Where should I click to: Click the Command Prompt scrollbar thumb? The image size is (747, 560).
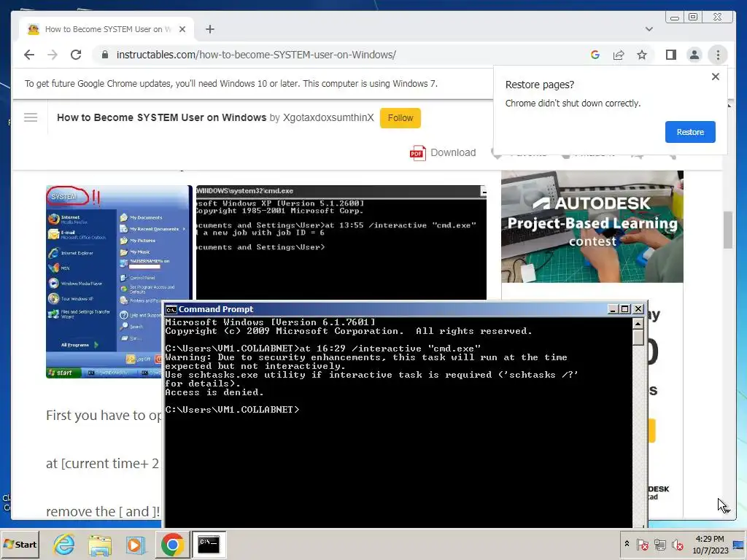pyautogui.click(x=638, y=338)
